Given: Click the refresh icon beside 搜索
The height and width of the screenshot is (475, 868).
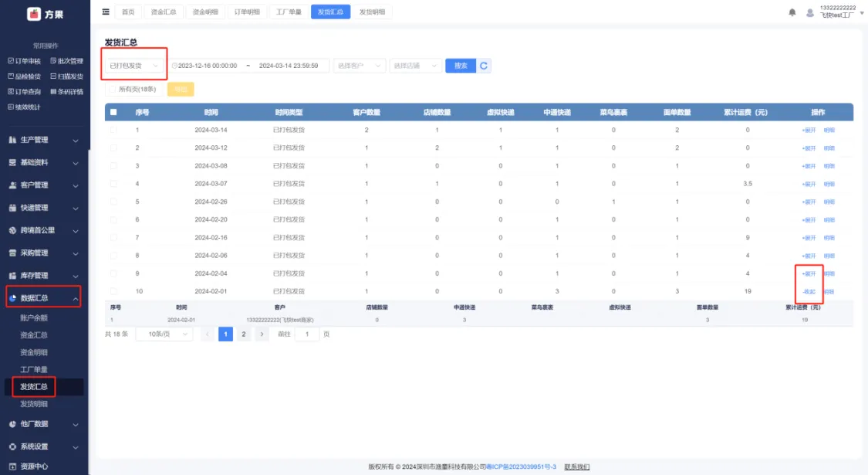Looking at the screenshot, I should point(484,66).
